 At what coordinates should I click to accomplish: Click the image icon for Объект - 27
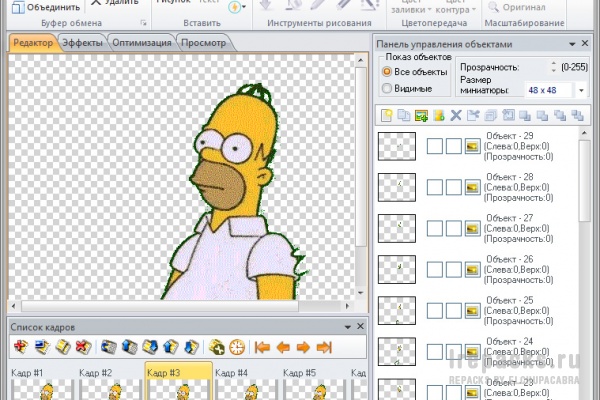472,229
